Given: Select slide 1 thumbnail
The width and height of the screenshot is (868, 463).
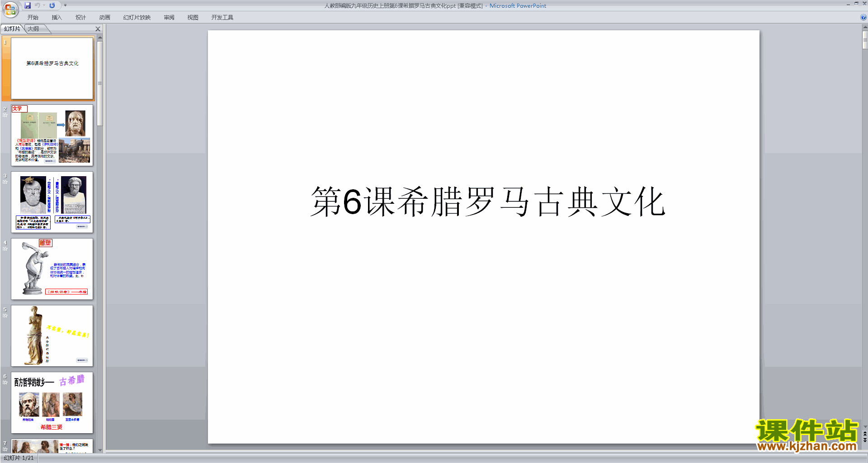Looking at the screenshot, I should coord(52,68).
